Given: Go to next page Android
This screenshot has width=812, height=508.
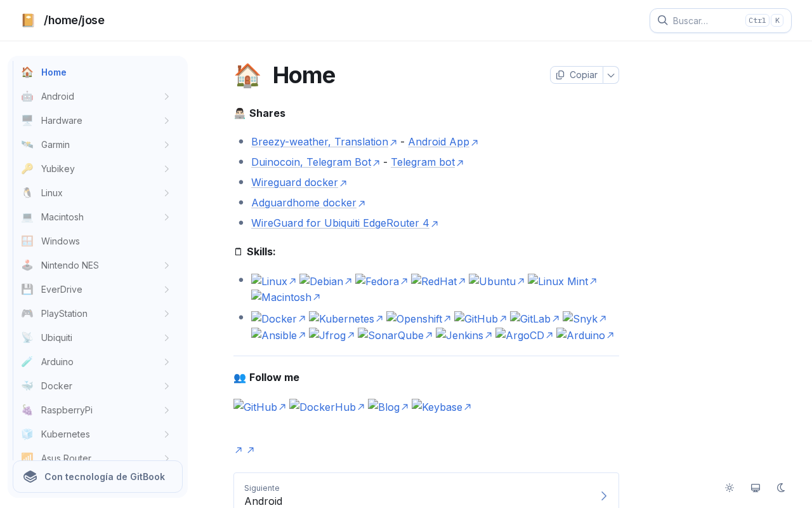Looking at the screenshot, I should tap(426, 495).
